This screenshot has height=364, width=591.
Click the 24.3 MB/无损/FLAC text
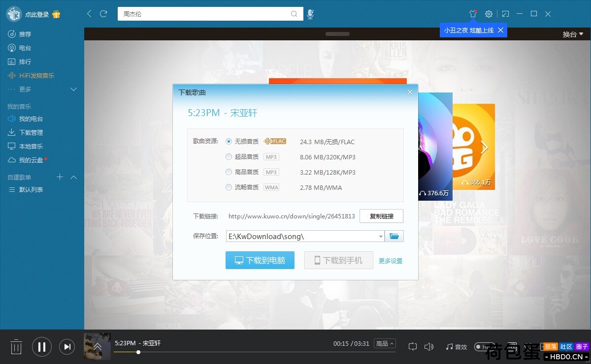tap(327, 142)
